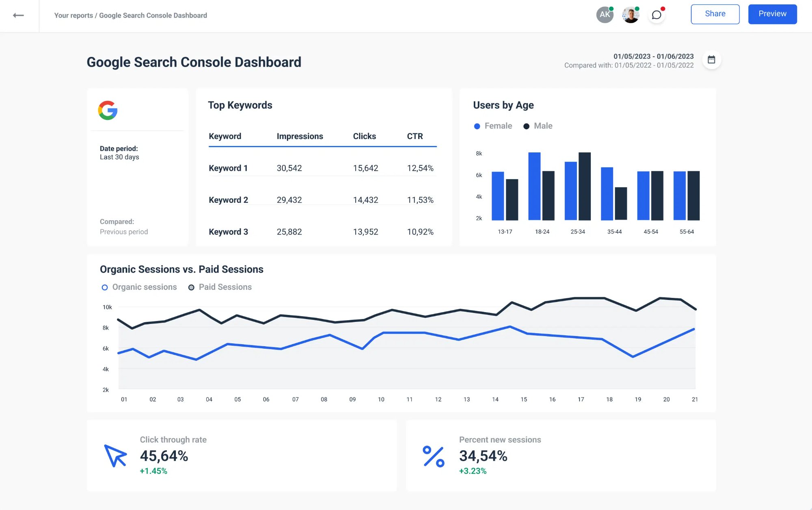Screen dimensions: 812x510
Task: Open the comments chat icon with notification
Action: coord(657,15)
